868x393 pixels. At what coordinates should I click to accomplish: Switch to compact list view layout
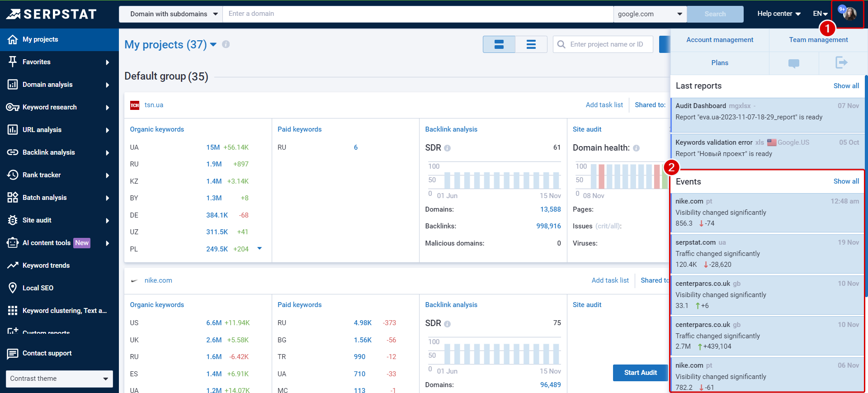coord(531,44)
